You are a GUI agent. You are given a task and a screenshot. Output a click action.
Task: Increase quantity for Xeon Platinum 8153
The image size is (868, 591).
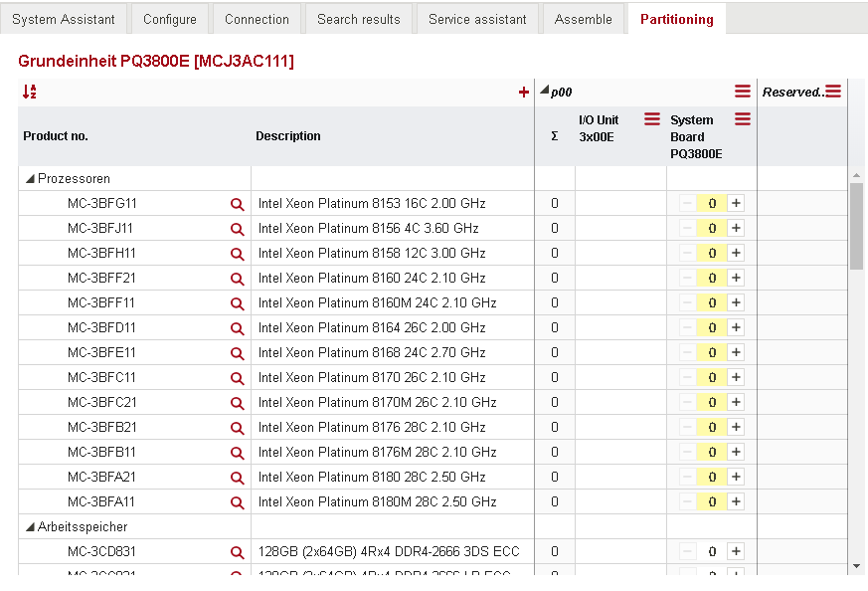(736, 203)
